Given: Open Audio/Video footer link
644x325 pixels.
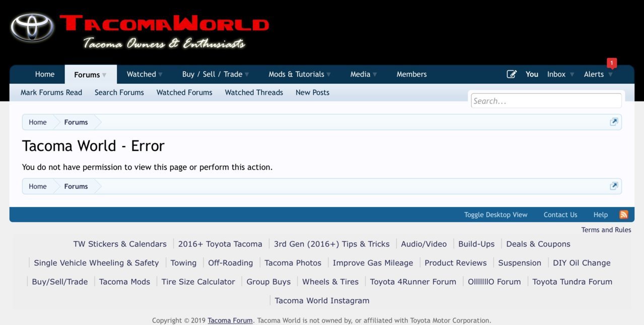Looking at the screenshot, I should [424, 244].
